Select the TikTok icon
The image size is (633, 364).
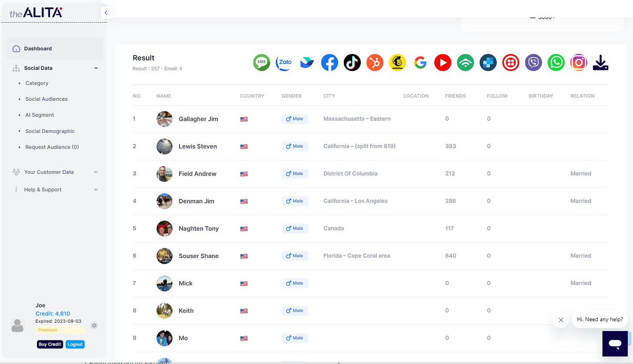click(x=352, y=63)
